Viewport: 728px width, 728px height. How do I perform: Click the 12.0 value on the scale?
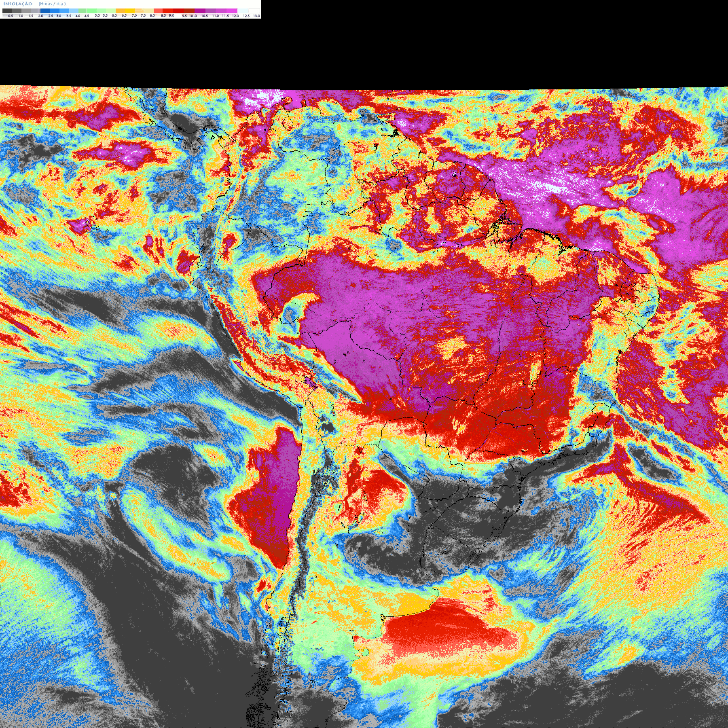236,16
